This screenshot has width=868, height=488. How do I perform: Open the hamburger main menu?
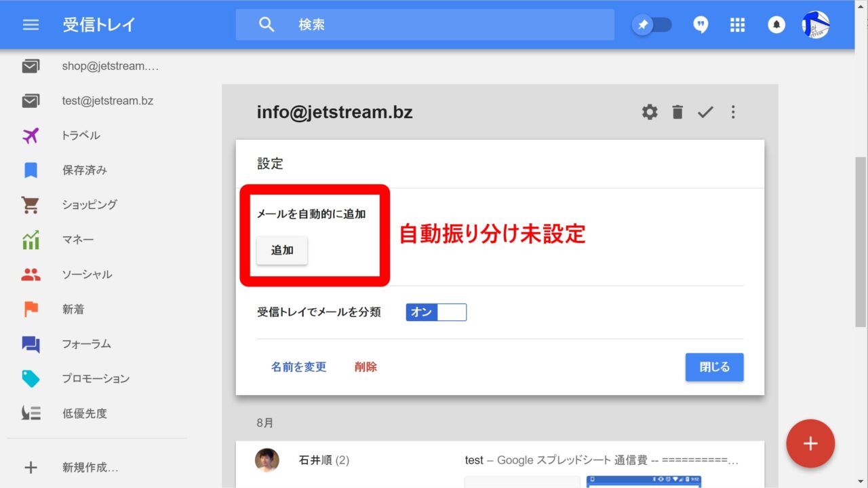pyautogui.click(x=31, y=25)
